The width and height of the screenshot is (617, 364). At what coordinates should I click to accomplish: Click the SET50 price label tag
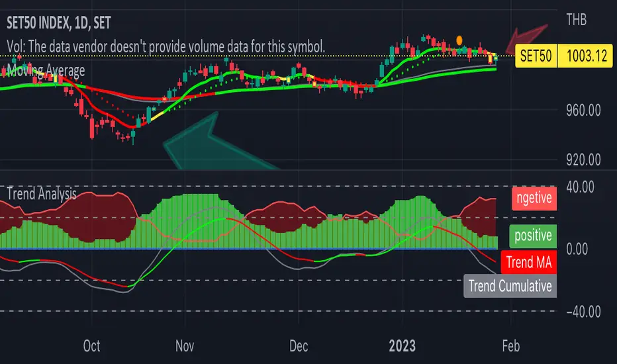[536, 56]
